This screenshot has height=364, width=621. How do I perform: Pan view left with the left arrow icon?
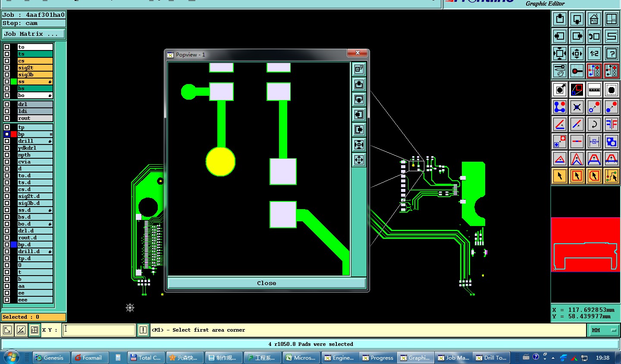pyautogui.click(x=560, y=36)
